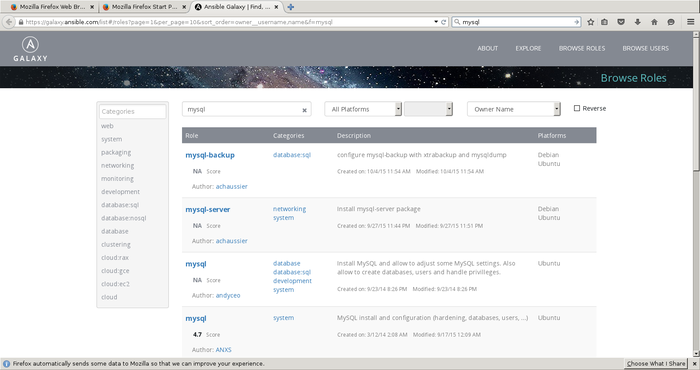Open the mysql-backup role
The image size is (700, 370).
click(210, 155)
